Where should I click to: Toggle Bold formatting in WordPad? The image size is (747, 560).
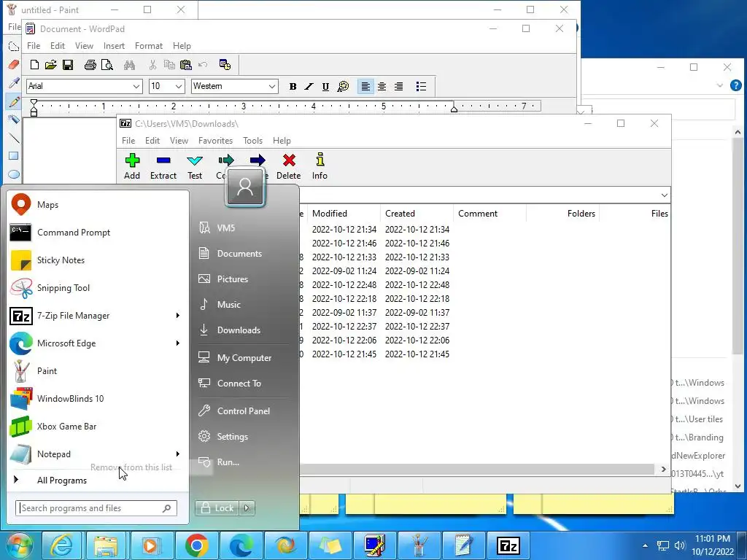tap(293, 86)
